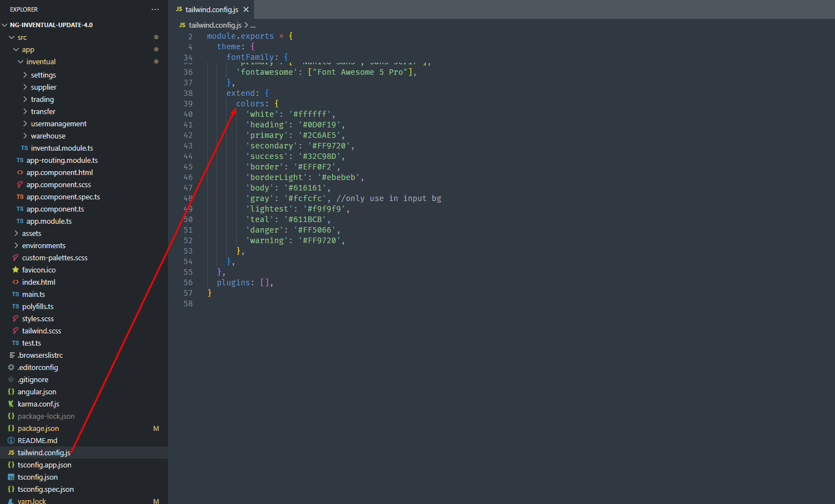Image resolution: width=835 pixels, height=504 pixels.
Task: Open app.component.scss file
Action: pyautogui.click(x=59, y=184)
